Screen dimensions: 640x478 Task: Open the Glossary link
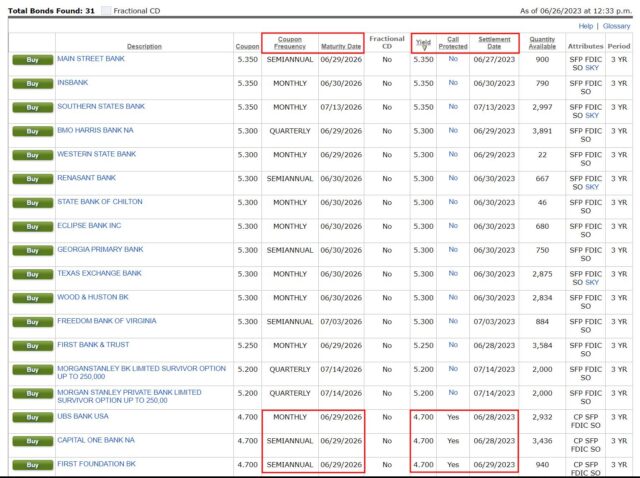coord(615,26)
